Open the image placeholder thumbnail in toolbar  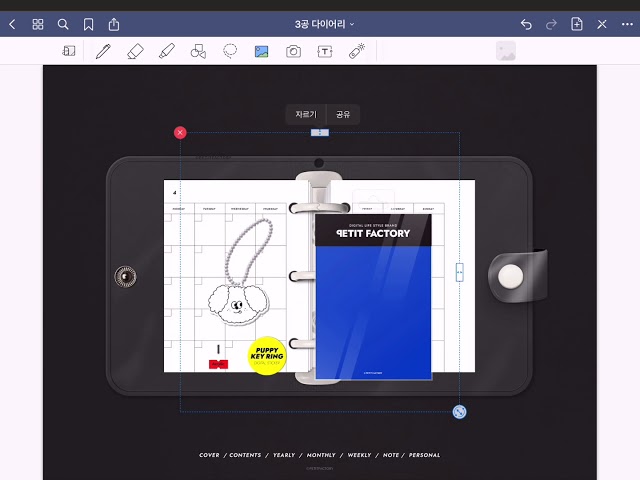[506, 51]
